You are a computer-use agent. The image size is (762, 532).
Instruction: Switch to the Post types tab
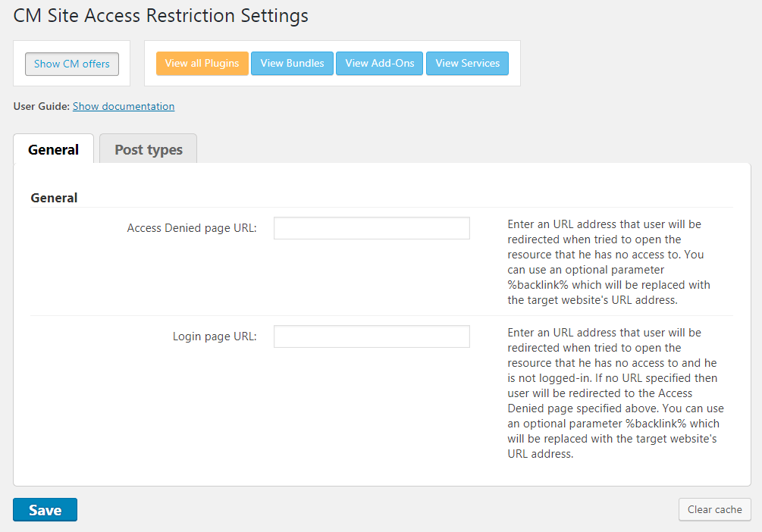[148, 149]
